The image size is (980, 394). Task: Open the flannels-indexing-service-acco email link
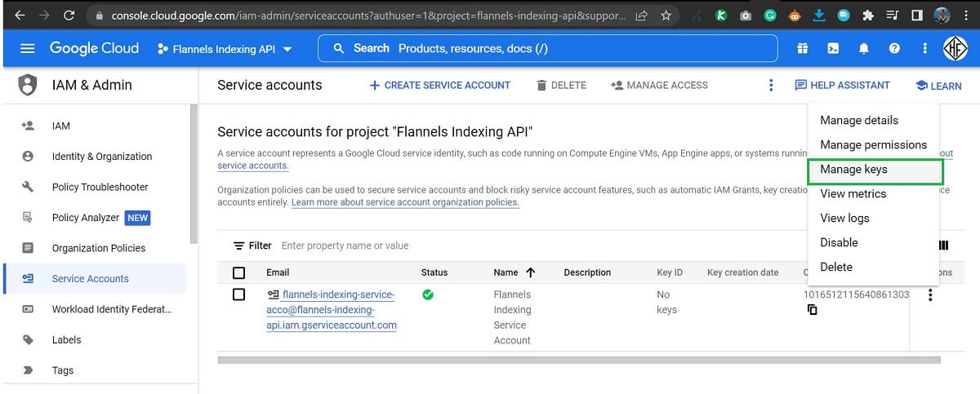pos(332,310)
